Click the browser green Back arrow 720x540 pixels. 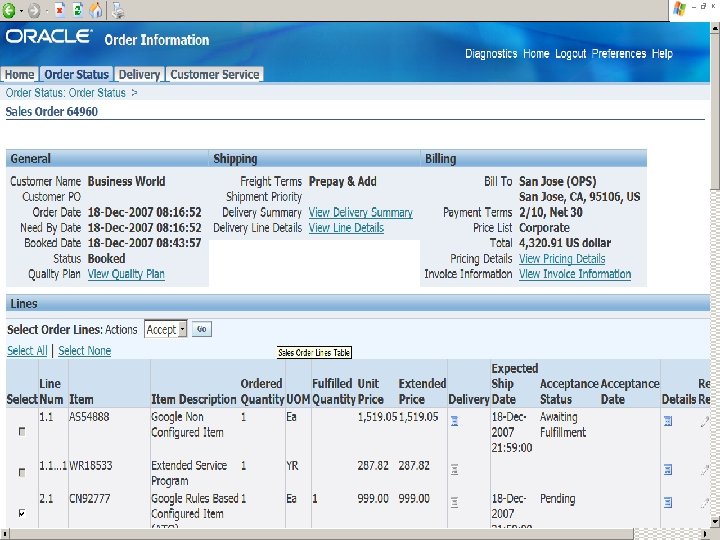point(9,10)
